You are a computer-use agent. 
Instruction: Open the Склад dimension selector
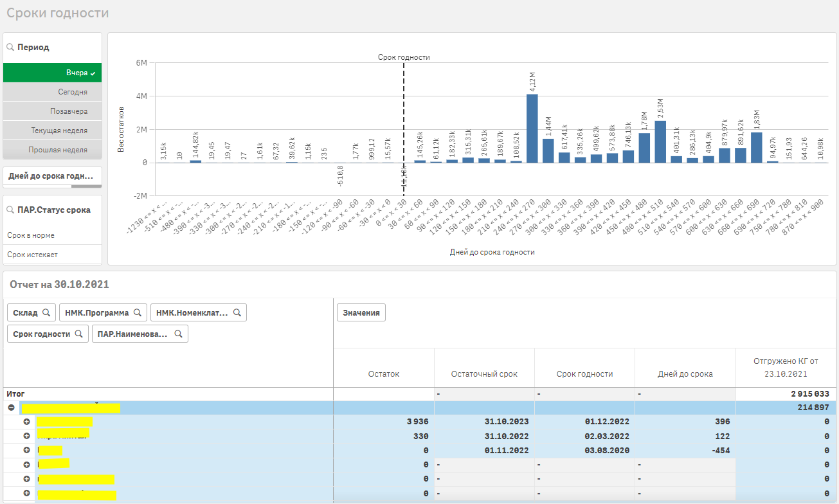[32, 313]
